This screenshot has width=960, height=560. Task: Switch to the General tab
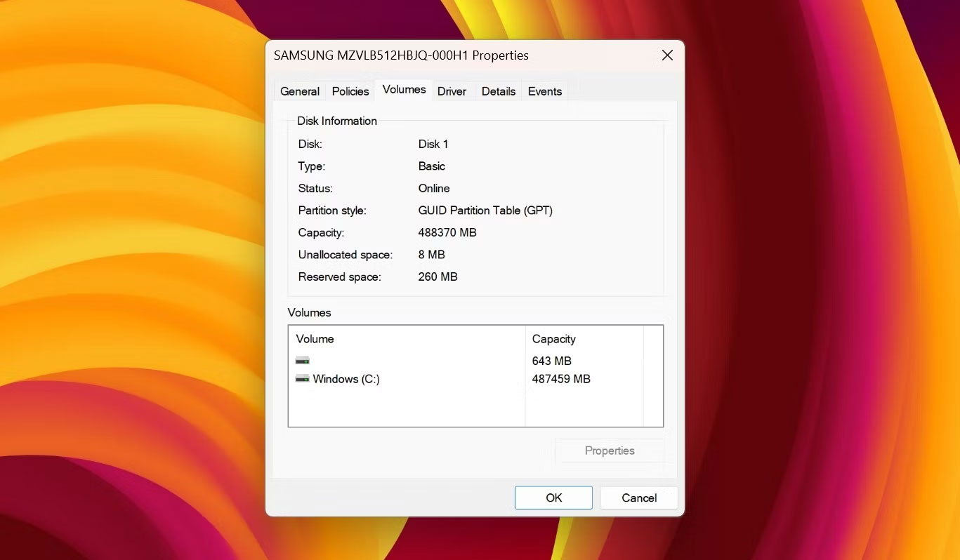pos(300,91)
